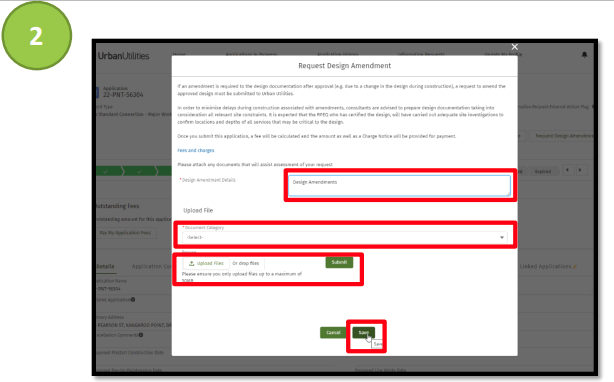
Task: Click the 'Request Design Amendment' dialog title
Action: 345,66
